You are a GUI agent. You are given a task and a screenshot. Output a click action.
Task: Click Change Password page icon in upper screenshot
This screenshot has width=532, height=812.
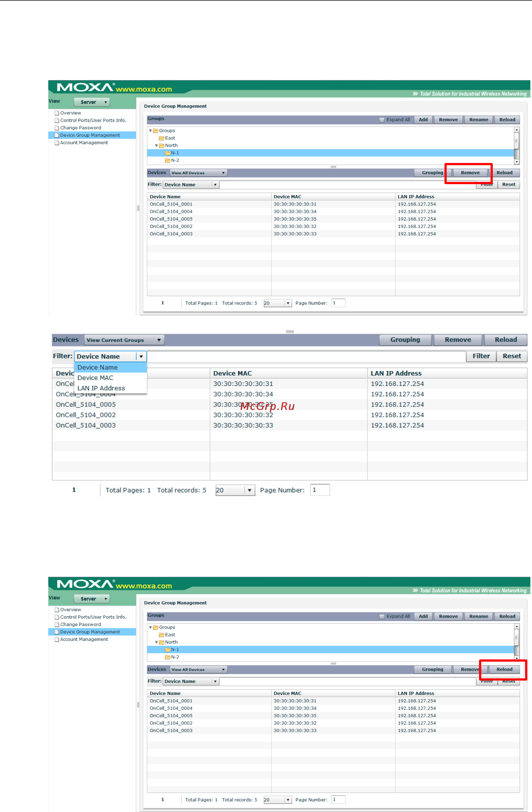(57, 128)
